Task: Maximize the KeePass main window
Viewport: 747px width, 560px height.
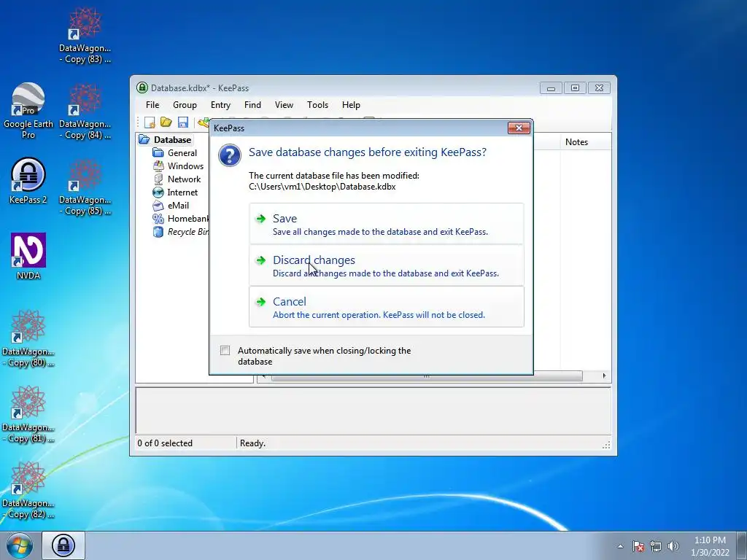Action: [x=575, y=88]
